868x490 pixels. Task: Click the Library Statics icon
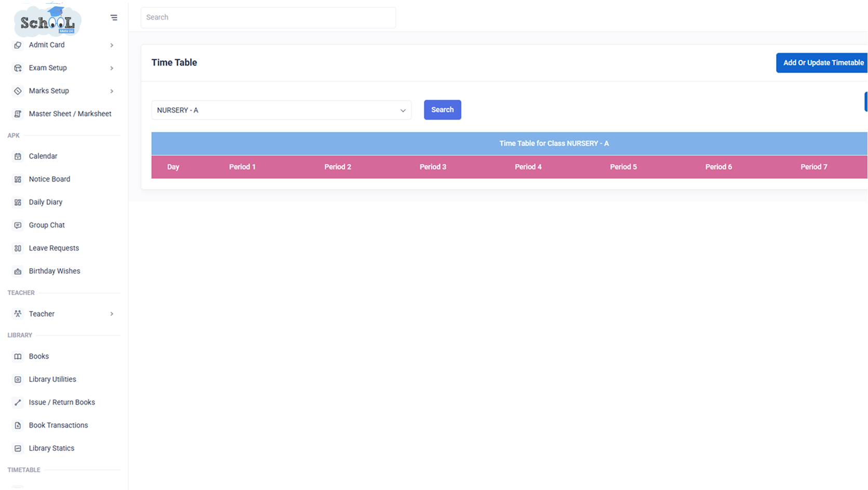pyautogui.click(x=18, y=448)
